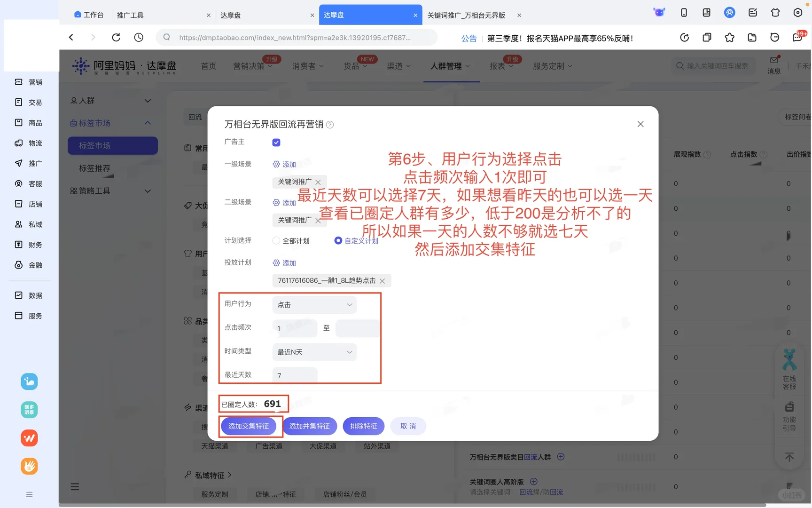Select the 全部计划 radio button
812x508 pixels.
[x=276, y=240]
